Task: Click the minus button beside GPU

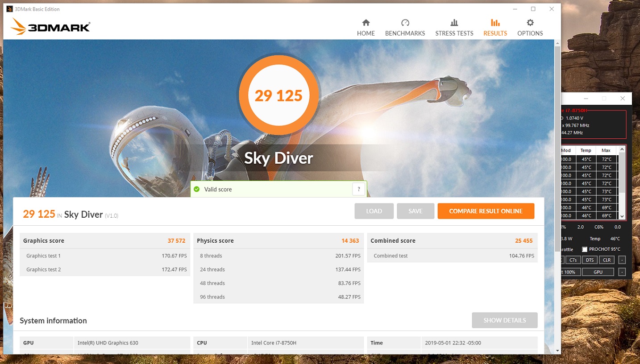Action: tap(622, 272)
